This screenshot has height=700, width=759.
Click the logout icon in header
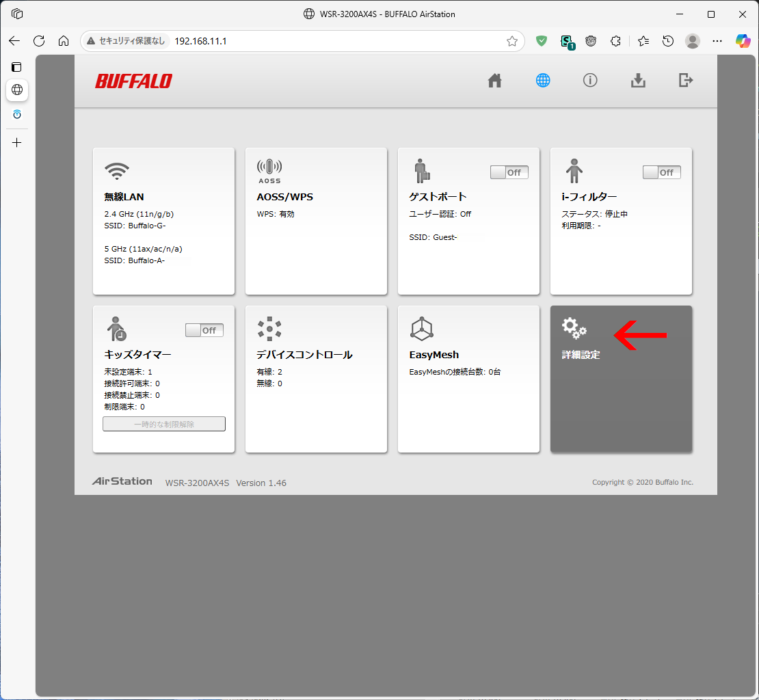click(685, 80)
